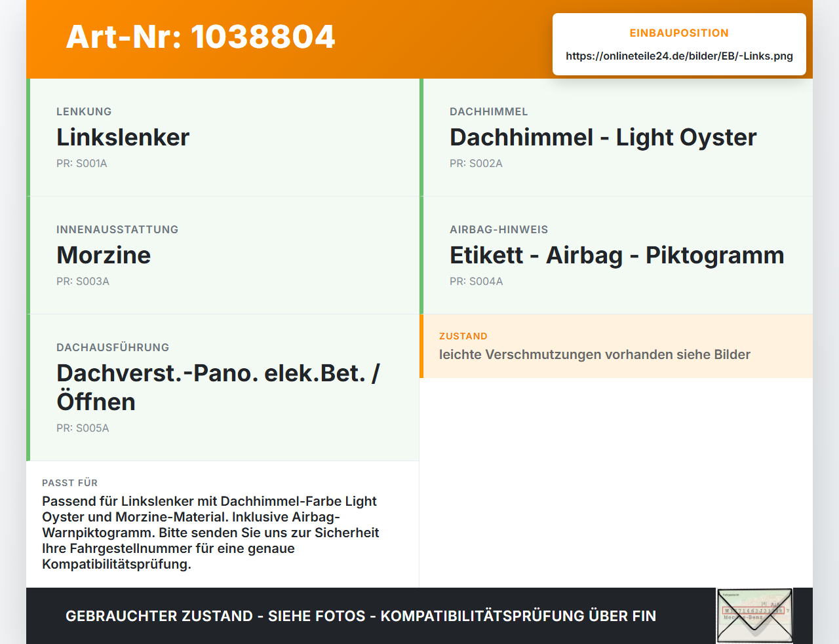839x644 pixels.
Task: Select the Dachhimmel - Light Oyster card
Action: click(x=616, y=138)
